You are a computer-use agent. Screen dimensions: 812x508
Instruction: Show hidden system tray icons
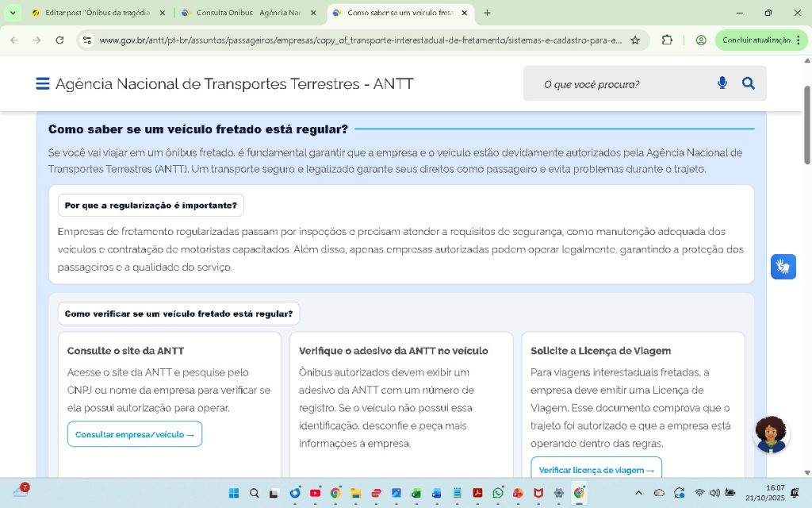click(638, 492)
